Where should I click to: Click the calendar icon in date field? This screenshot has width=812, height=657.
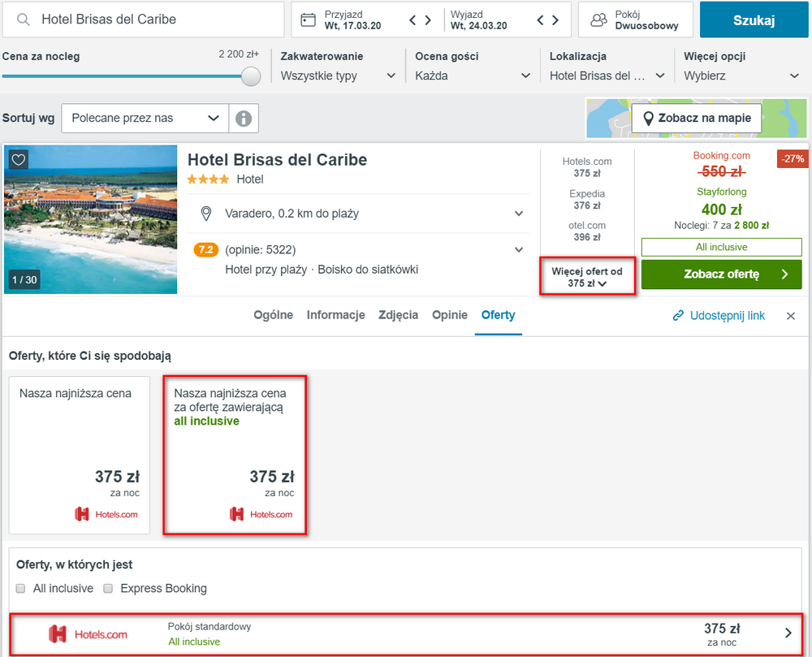308,20
